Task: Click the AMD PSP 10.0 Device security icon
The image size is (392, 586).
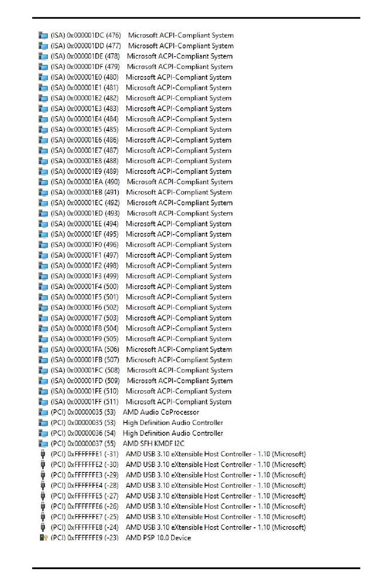Action: click(43, 538)
